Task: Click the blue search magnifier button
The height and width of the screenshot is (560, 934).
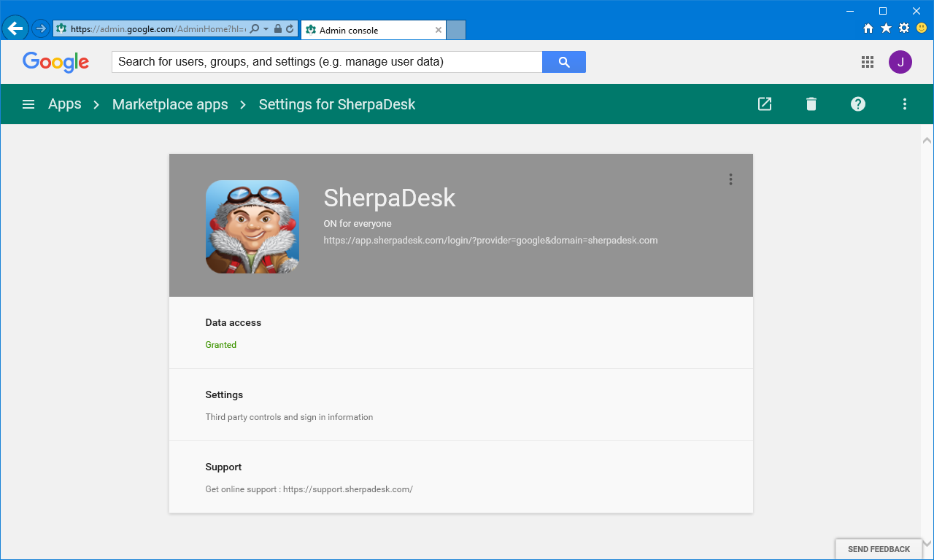Action: [x=563, y=62]
